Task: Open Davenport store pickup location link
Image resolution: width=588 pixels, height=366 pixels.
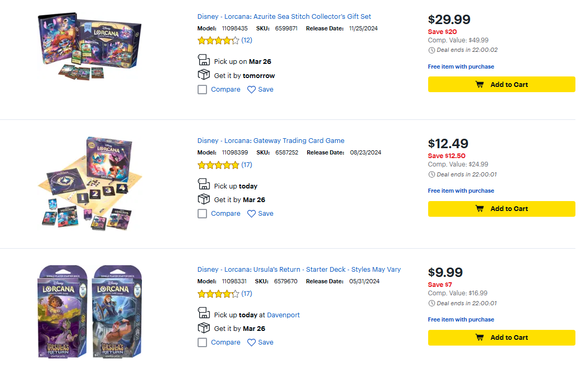Action: tap(283, 315)
